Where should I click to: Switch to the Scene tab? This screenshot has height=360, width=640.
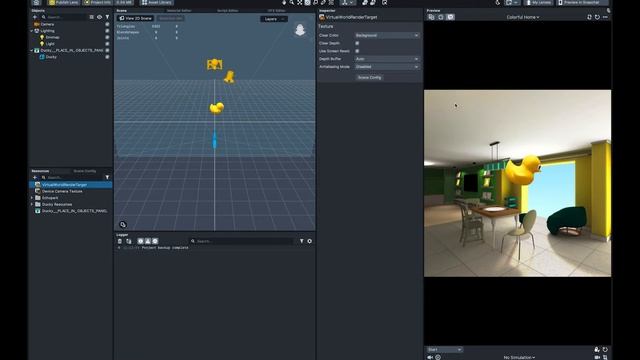122,11
